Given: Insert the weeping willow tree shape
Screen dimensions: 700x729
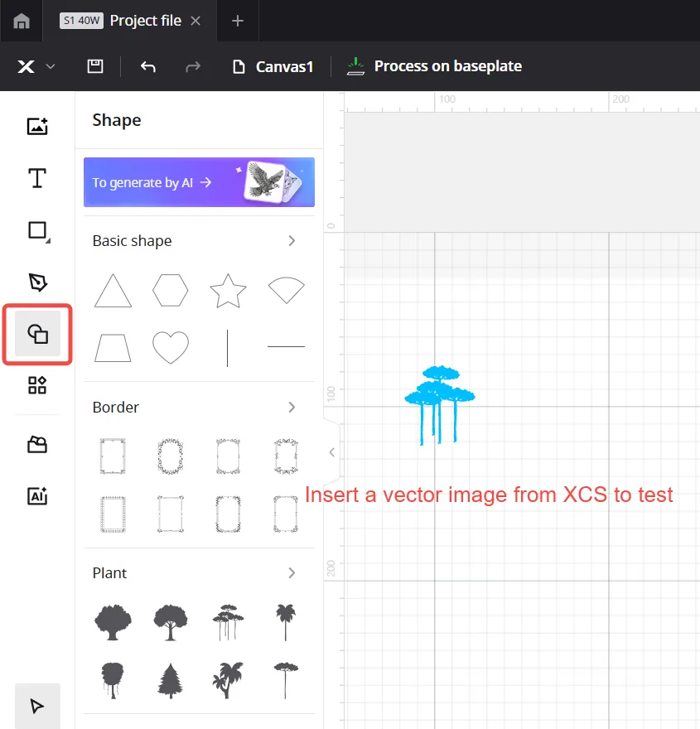Looking at the screenshot, I should coord(113,681).
